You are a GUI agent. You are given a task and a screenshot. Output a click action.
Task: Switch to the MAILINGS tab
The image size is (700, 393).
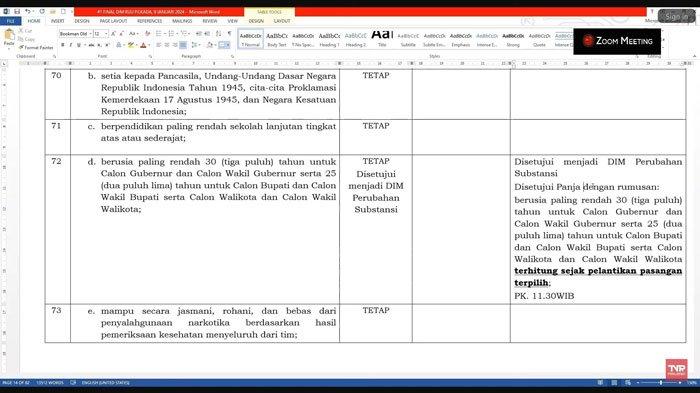pyautogui.click(x=182, y=21)
